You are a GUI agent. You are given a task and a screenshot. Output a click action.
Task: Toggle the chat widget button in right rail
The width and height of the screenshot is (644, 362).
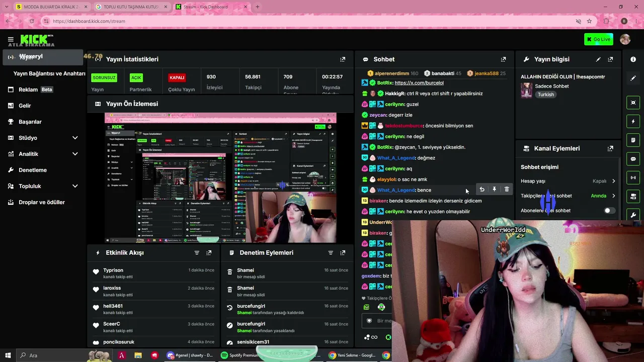pyautogui.click(x=633, y=159)
